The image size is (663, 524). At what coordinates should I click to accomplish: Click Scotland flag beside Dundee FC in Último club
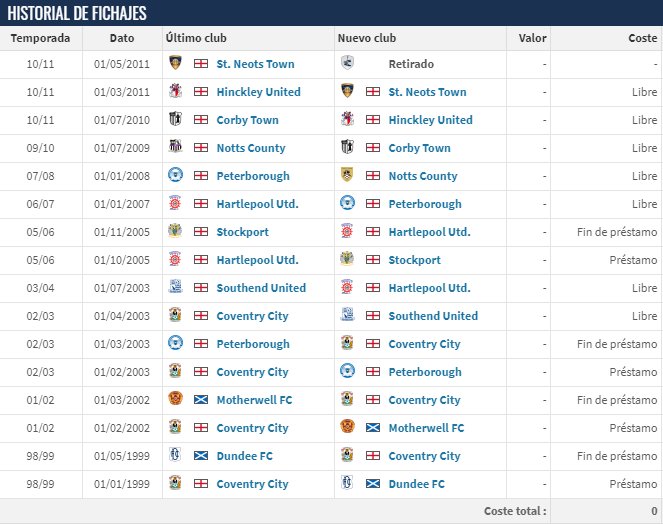(201, 456)
